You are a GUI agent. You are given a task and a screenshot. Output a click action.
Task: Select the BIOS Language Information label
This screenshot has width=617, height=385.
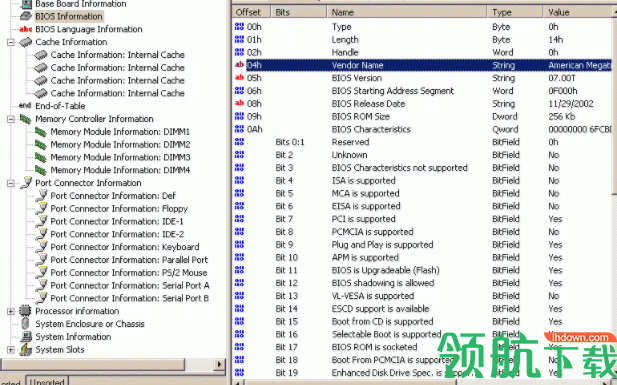tap(89, 29)
